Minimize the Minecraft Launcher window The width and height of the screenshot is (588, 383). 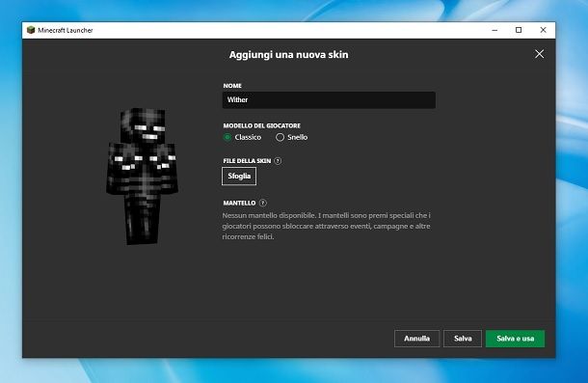click(494, 30)
